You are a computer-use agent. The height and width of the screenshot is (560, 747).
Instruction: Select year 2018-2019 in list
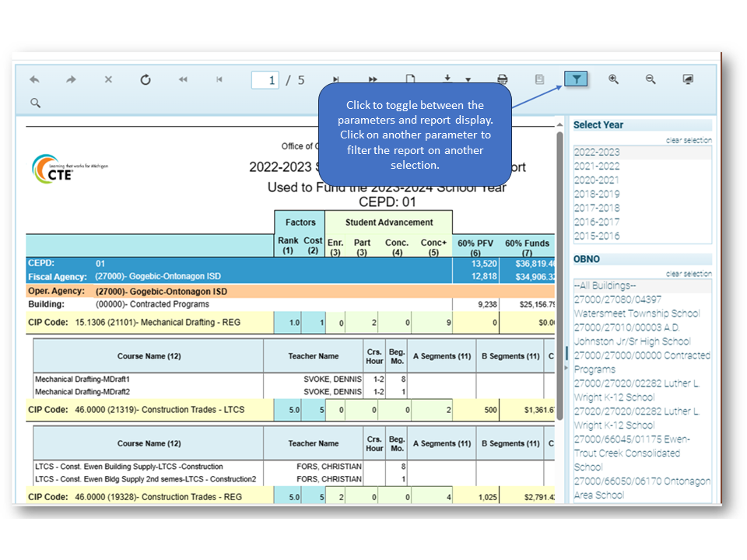tap(597, 194)
